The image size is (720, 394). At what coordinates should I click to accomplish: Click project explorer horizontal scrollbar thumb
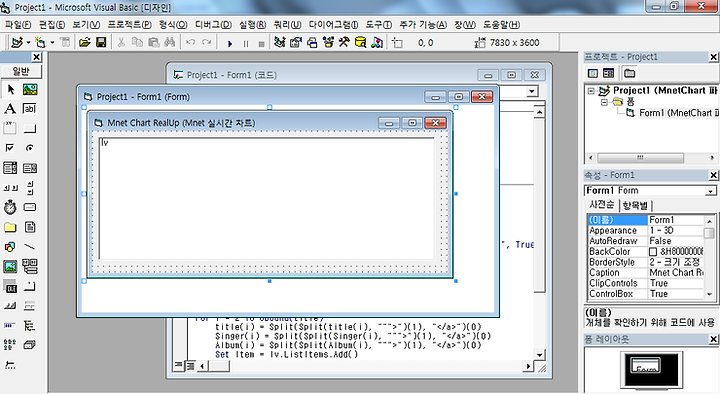point(640,158)
